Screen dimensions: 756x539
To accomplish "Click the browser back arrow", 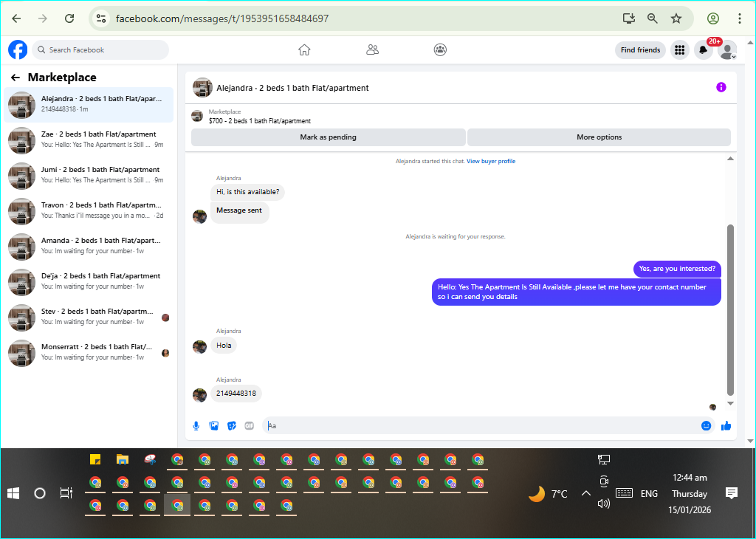I will pyautogui.click(x=16, y=18).
